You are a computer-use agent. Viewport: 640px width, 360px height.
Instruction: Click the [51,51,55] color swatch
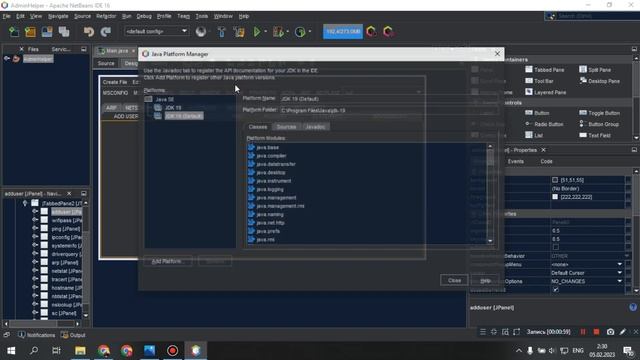pos(555,180)
